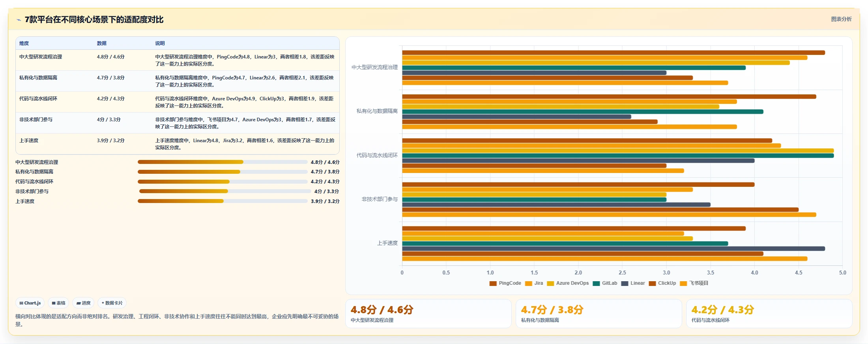Select the 进度 tag chip

click(x=83, y=303)
